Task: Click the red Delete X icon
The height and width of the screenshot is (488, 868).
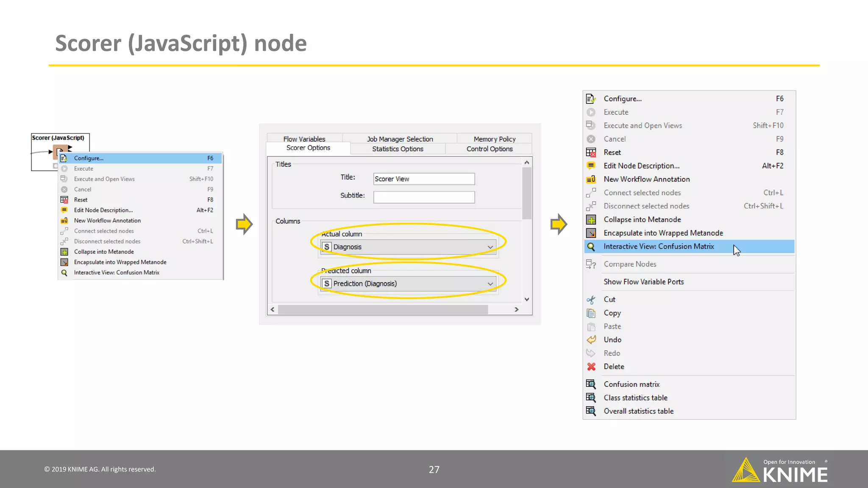Action: [591, 367]
